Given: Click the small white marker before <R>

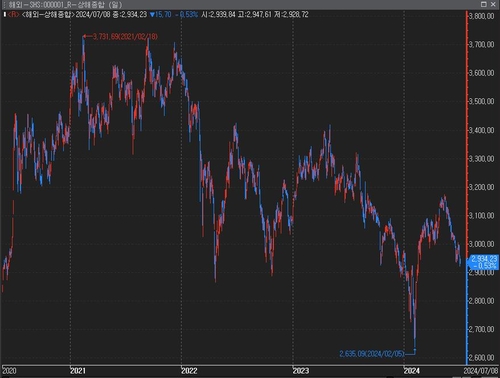Looking at the screenshot, I should (5, 15).
